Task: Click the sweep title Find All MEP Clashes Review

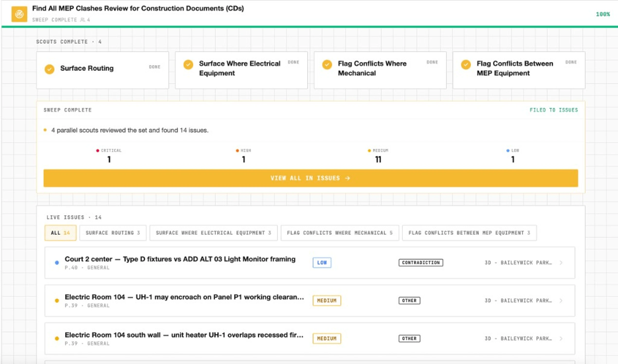Action: tap(138, 8)
